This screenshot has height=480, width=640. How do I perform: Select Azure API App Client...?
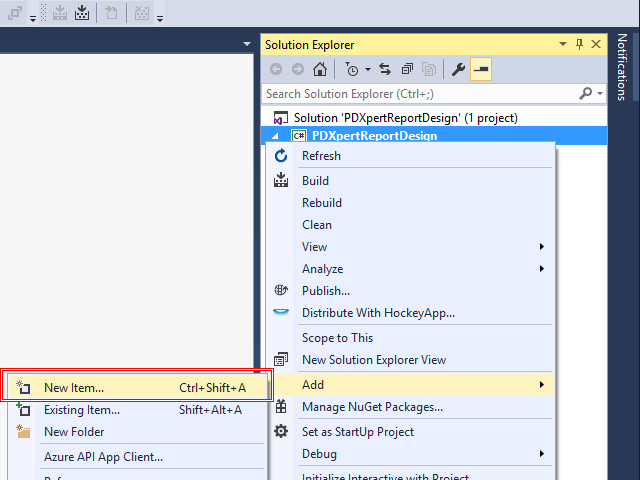pos(138,457)
